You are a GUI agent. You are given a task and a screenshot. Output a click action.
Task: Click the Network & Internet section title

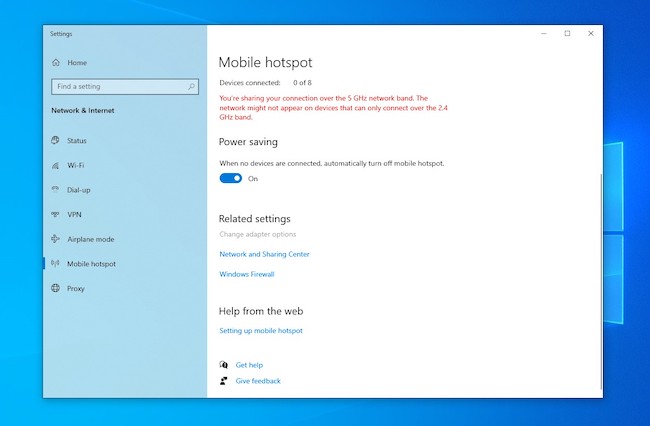[x=83, y=111]
